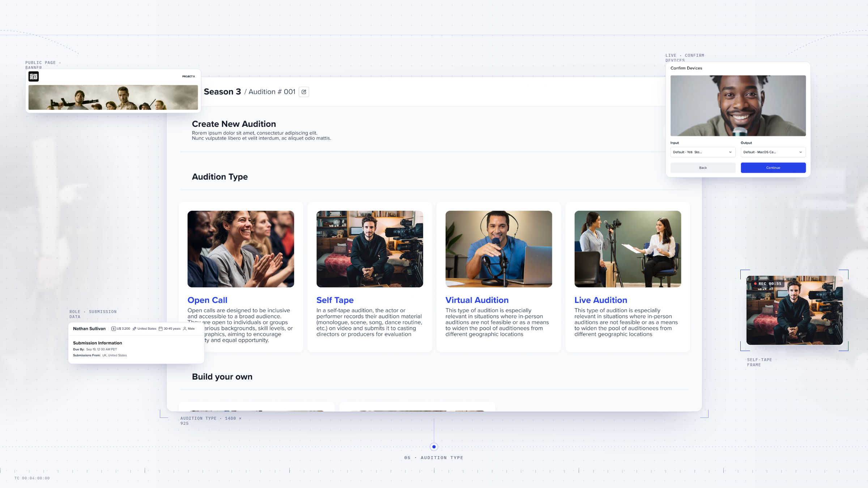
Task: Click the Self Tape card photo
Action: tap(370, 249)
